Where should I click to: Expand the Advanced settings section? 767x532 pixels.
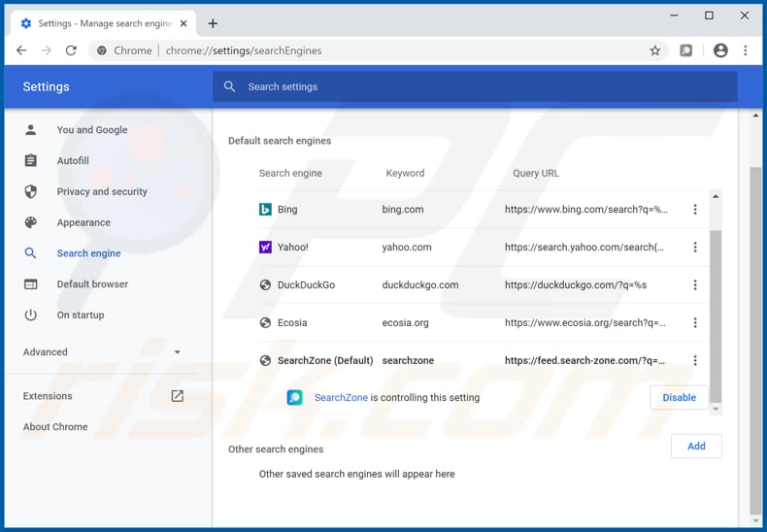(x=102, y=352)
